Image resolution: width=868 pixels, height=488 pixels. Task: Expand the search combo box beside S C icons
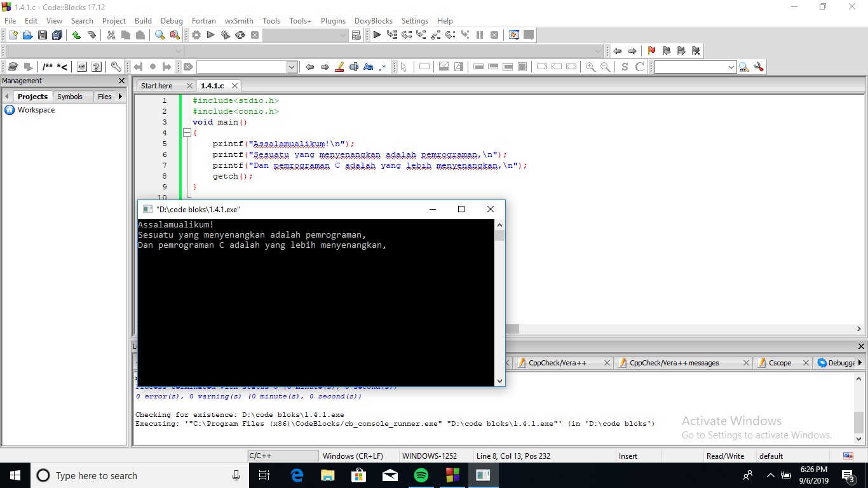point(731,67)
